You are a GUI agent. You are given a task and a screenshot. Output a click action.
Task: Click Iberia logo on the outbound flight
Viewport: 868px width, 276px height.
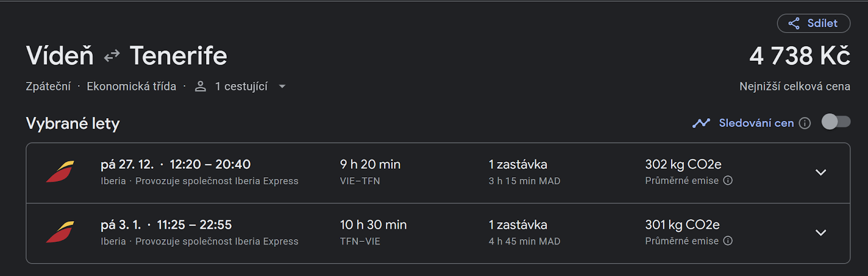[x=60, y=172]
